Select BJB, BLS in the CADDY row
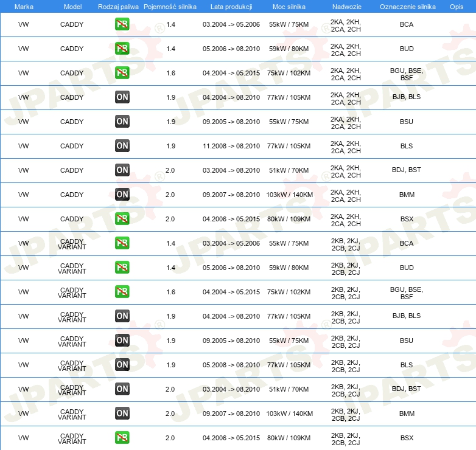 407,97
